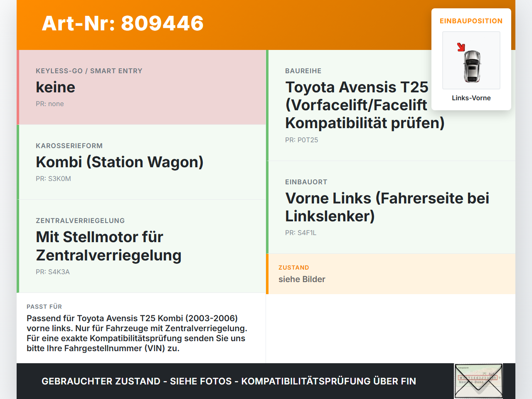Select the 'Toyota Avensis T25' series text
Image resolution: width=532 pixels, height=399 pixels.
click(357, 87)
